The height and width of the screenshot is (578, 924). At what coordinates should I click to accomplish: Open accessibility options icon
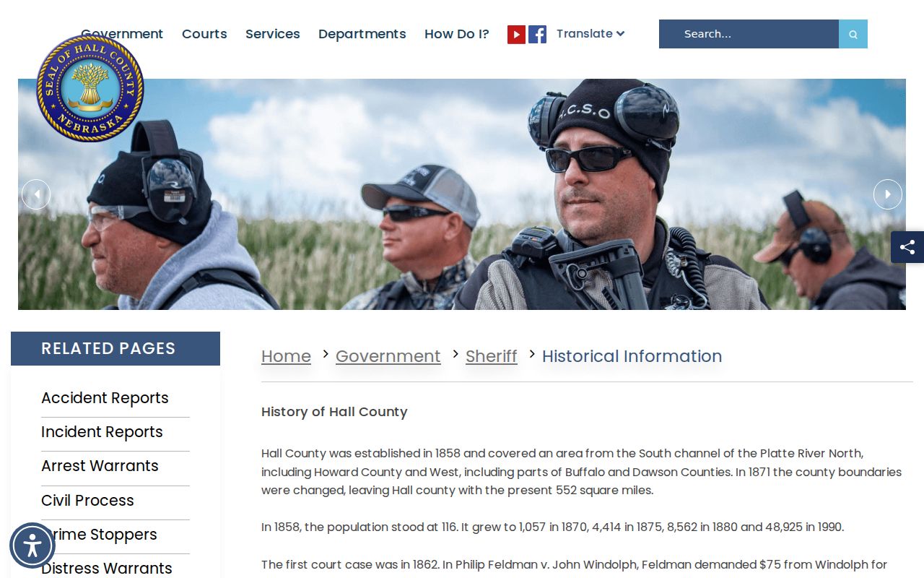(32, 545)
